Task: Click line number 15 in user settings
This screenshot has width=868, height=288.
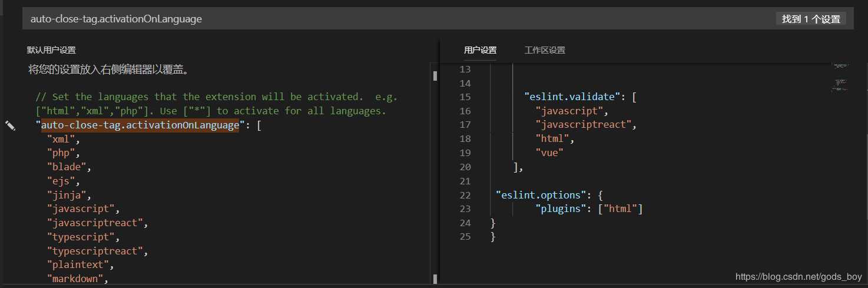Action: [x=465, y=97]
